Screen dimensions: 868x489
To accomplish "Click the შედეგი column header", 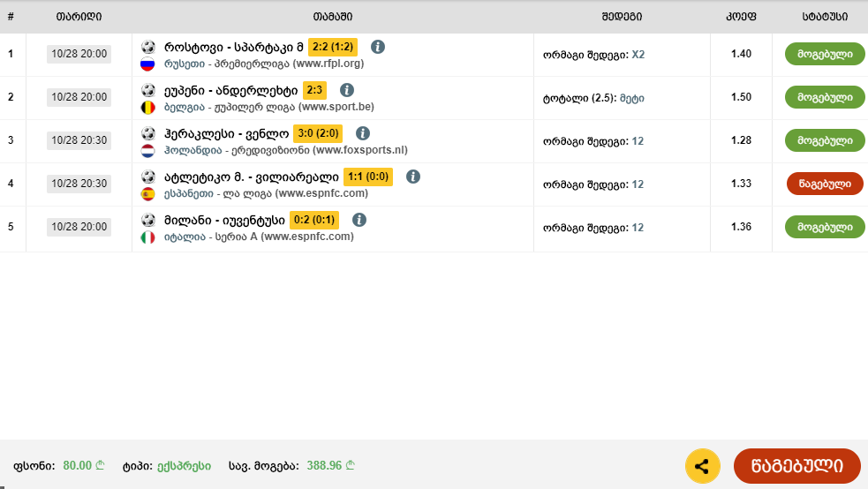I will click(x=622, y=17).
